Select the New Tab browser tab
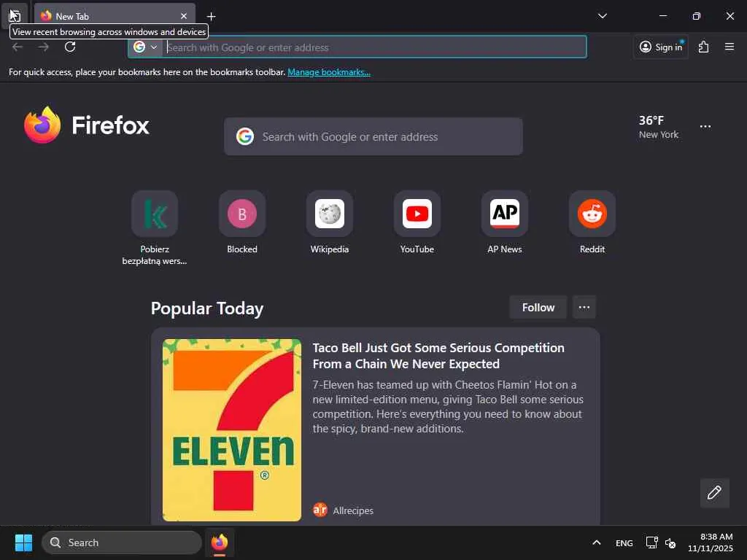The width and height of the screenshot is (747, 560). [115, 16]
